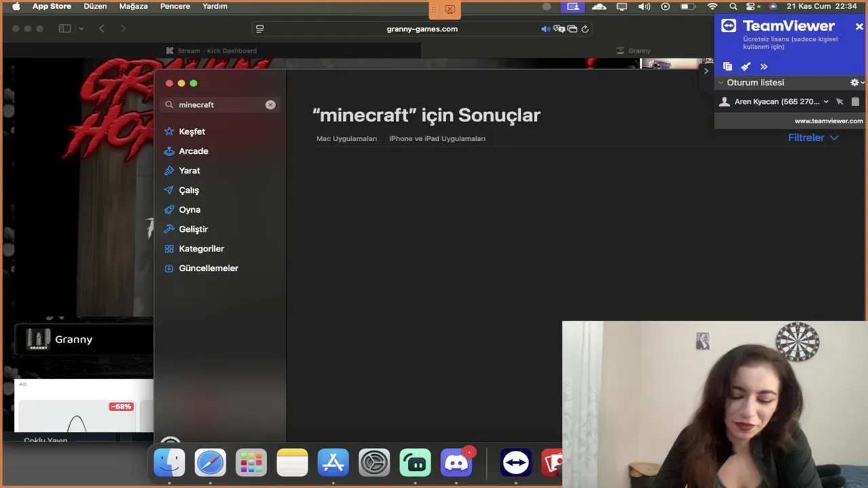Click the volume menu bar icon
The height and width of the screenshot is (488, 868).
coord(644,6)
